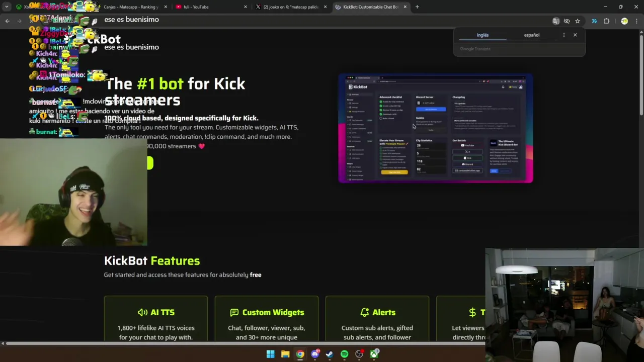This screenshot has height=362, width=644.
Task: Open Steam from the taskbar
Action: [330, 354]
